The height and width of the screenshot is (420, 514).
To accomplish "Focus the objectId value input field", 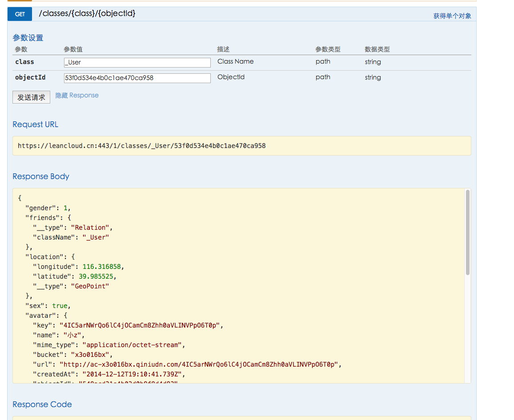I will click(x=137, y=78).
